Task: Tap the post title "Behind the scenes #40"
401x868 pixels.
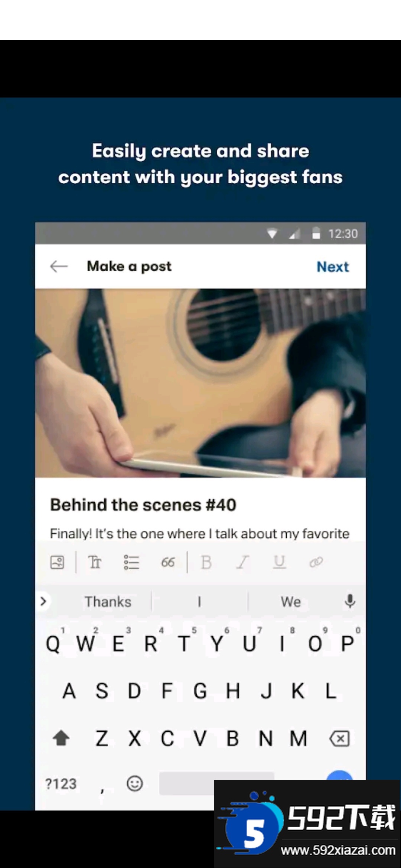Action: pyautogui.click(x=143, y=505)
